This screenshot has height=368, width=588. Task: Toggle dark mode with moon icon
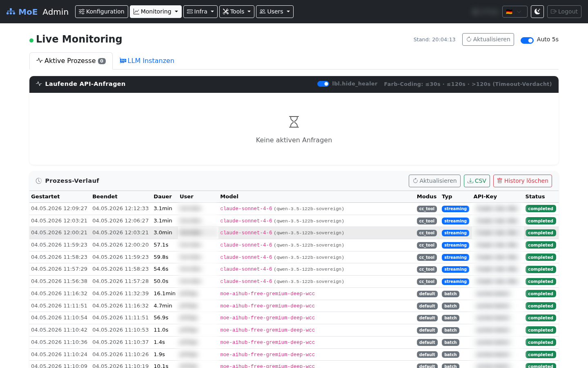pos(537,11)
